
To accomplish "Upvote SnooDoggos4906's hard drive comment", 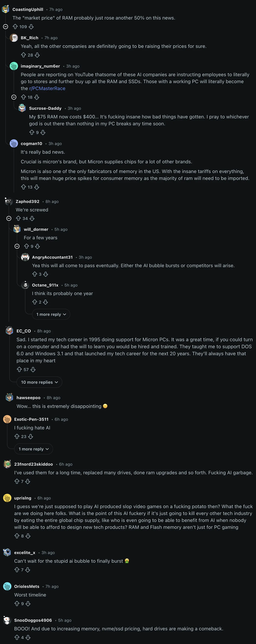I will (x=17, y=637).
